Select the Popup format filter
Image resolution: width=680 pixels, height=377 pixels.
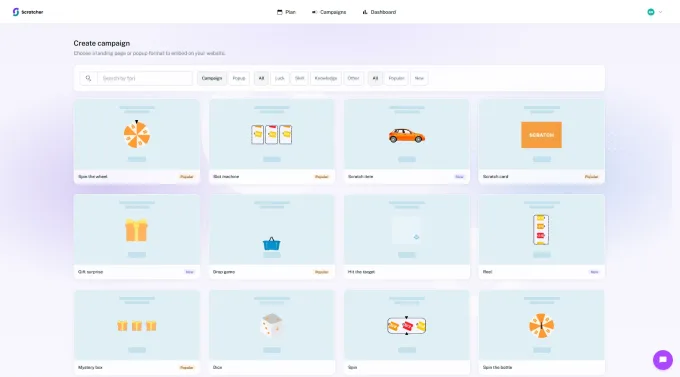pyautogui.click(x=239, y=79)
